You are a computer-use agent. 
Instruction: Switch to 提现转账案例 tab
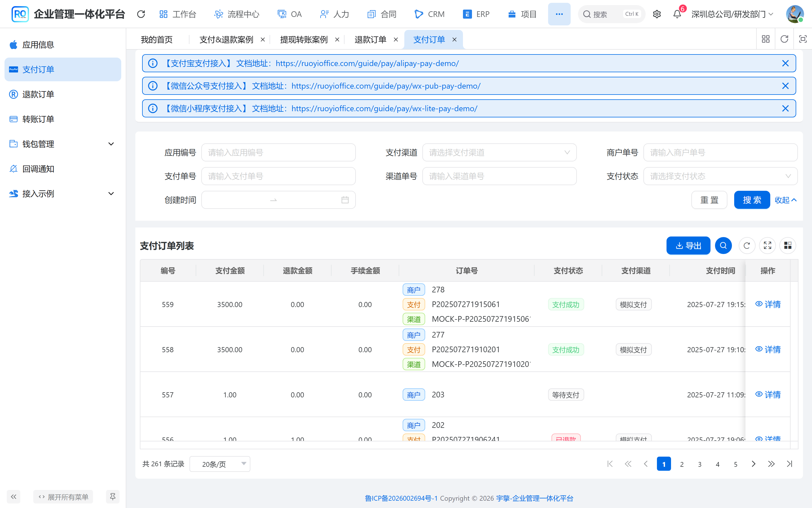[x=304, y=40]
